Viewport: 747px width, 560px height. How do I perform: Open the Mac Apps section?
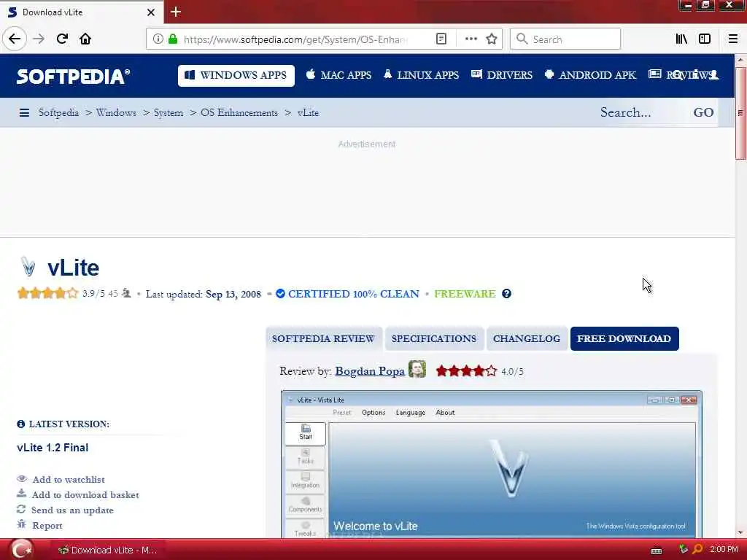pos(338,75)
